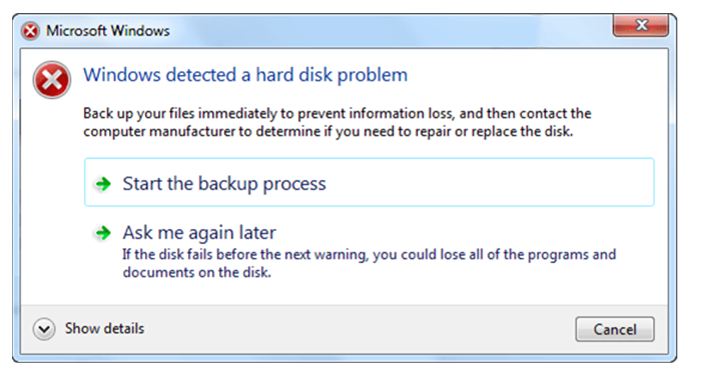Click the Microsoft Windows title text
This screenshot has width=703, height=381.
coord(108,31)
